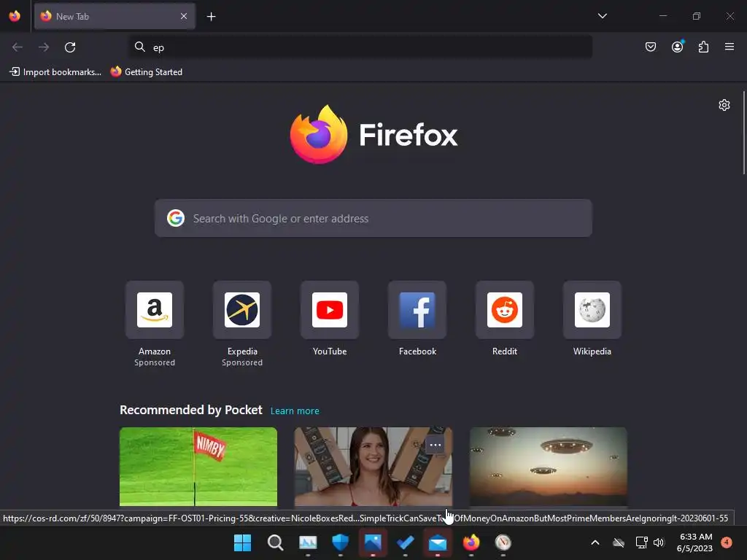Screen dimensions: 747x560
Task: Open the volume speaker tray icon
Action: point(659,542)
